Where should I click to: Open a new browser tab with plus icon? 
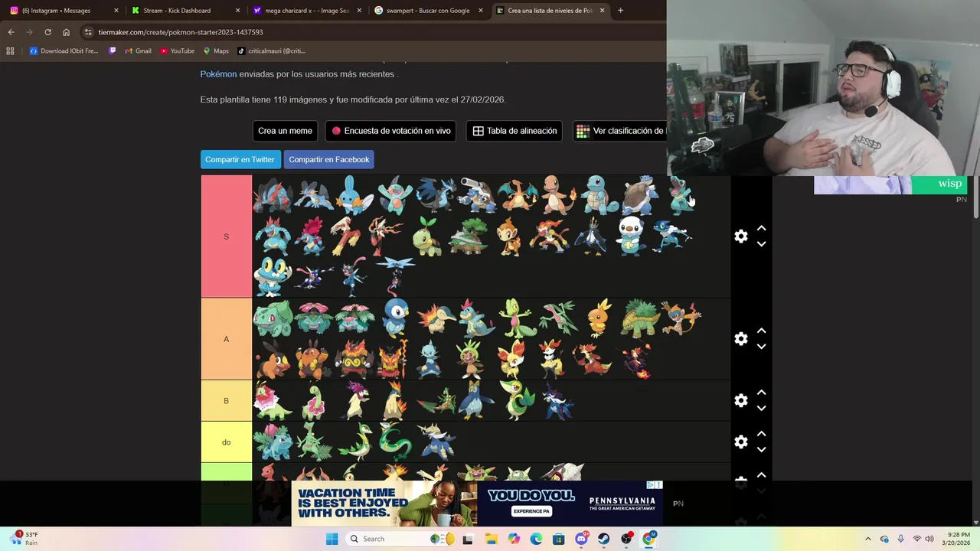click(x=620, y=11)
